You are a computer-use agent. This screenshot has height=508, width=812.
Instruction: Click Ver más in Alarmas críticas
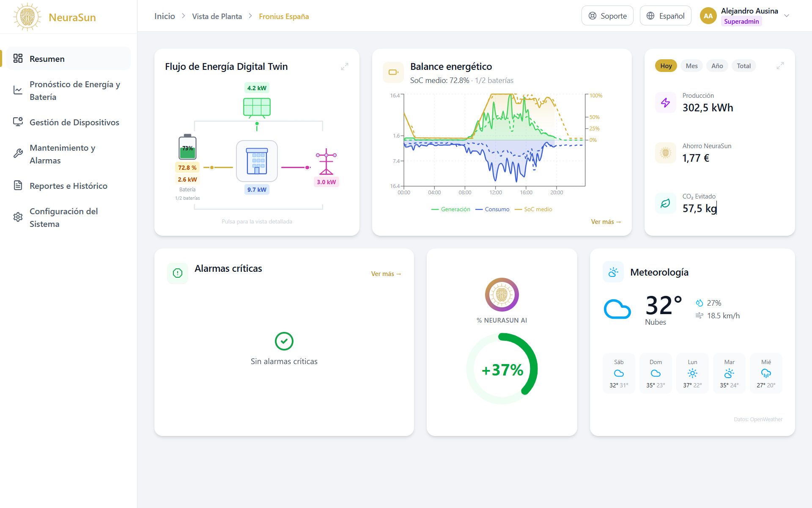click(386, 274)
